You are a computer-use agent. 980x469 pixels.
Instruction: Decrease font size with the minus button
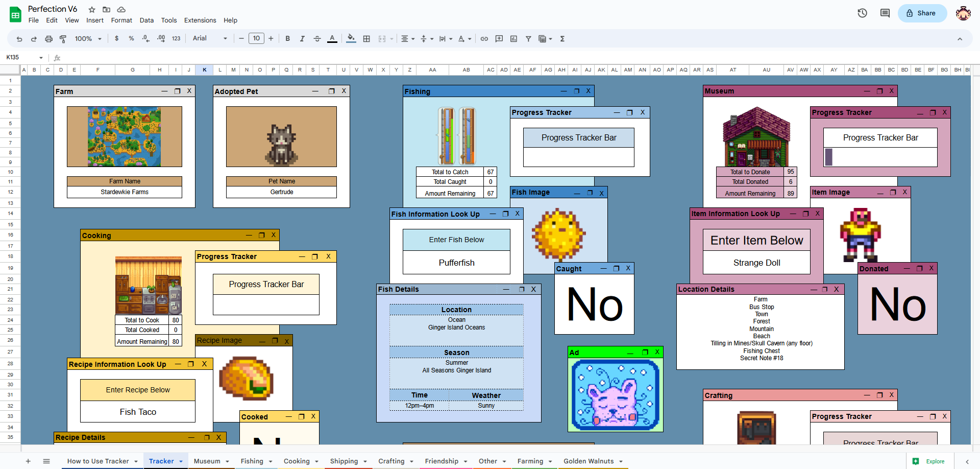point(241,38)
